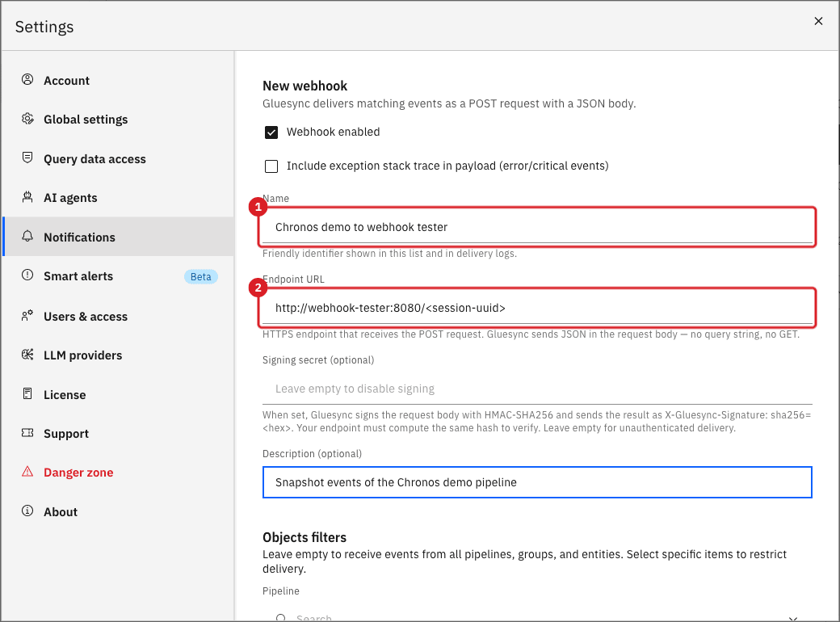Click the AI agents robot icon
Image resolution: width=840 pixels, height=622 pixels.
point(27,197)
